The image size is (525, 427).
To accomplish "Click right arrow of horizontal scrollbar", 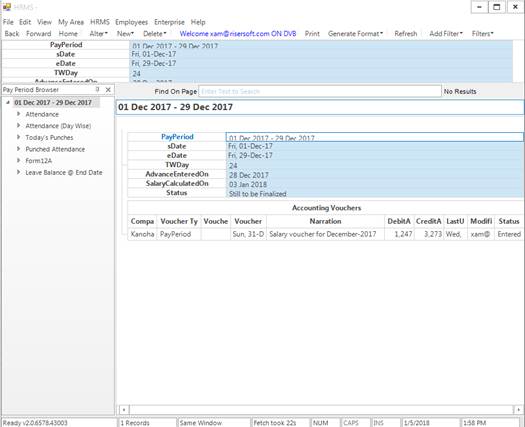I will [518, 409].
